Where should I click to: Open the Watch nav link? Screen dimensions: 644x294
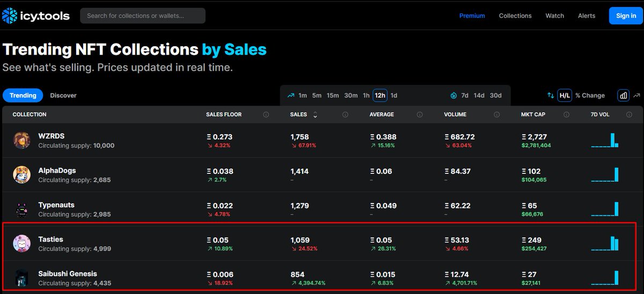(555, 16)
